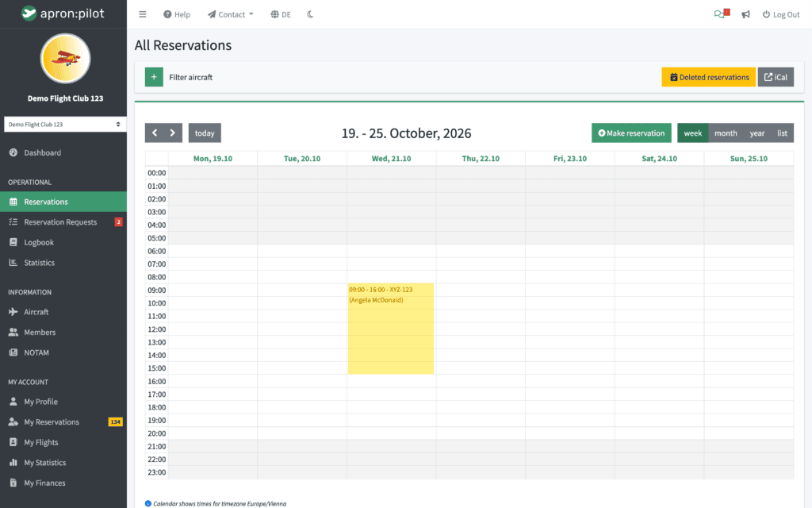This screenshot has width=812, height=508.
Task: Open My Flights
Action: click(x=63, y=442)
